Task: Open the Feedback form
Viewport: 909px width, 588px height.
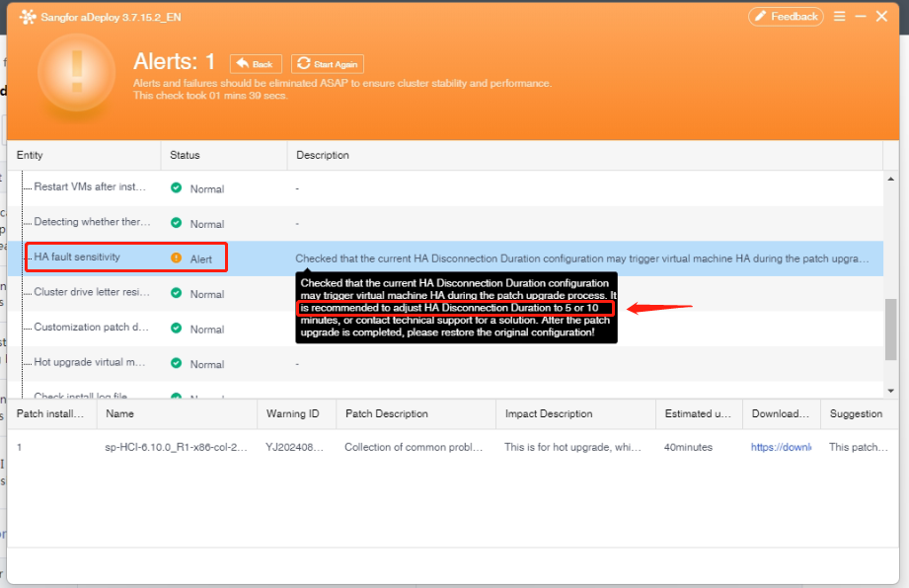Action: pyautogui.click(x=786, y=17)
